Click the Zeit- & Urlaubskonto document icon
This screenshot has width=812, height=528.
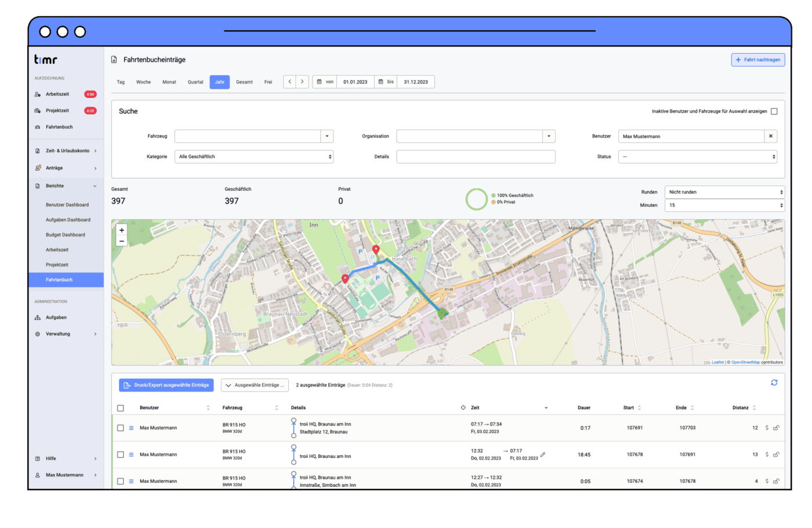coord(38,151)
